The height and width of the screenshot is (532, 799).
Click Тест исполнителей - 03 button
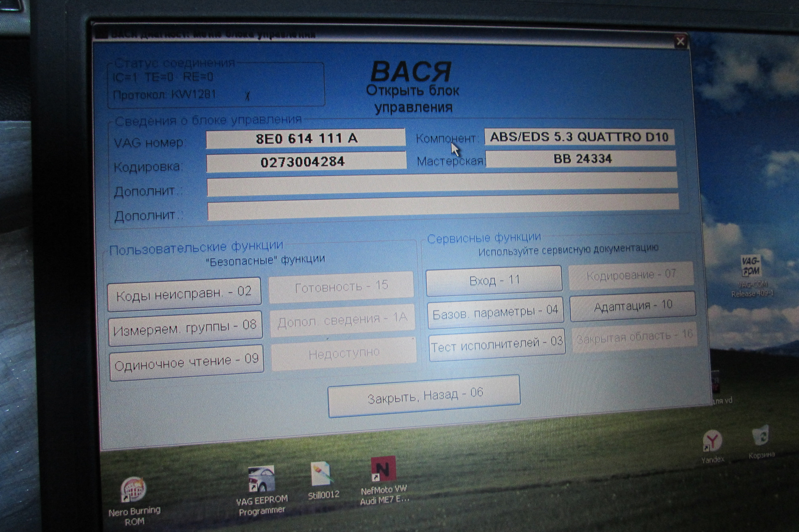click(x=497, y=345)
